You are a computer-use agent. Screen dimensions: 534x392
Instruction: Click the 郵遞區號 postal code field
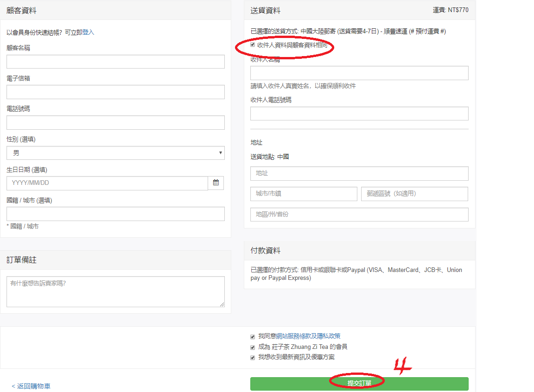(414, 194)
